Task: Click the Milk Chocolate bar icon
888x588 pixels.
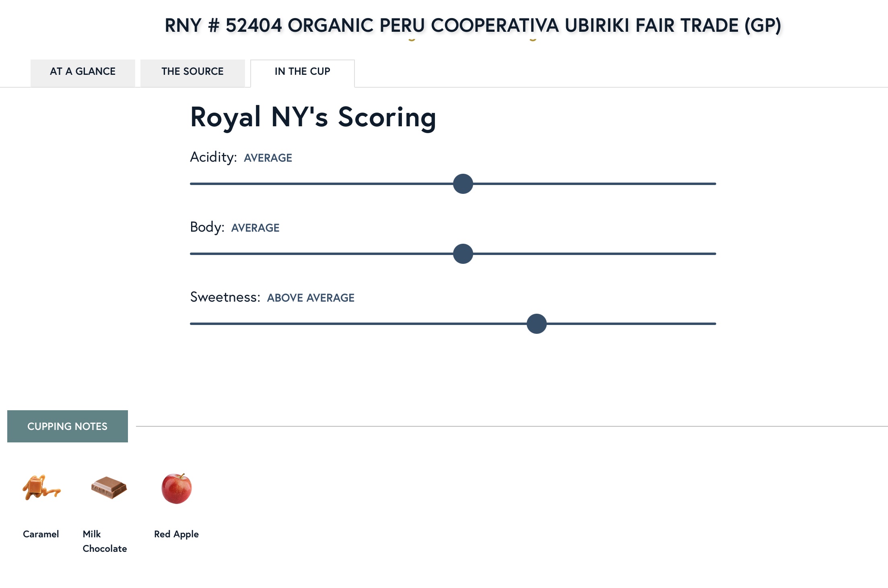Action: (109, 487)
